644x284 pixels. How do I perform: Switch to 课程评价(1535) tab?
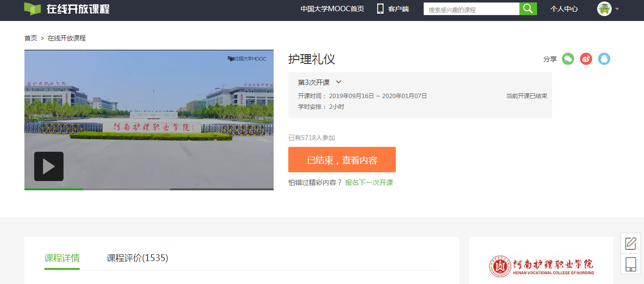(137, 258)
